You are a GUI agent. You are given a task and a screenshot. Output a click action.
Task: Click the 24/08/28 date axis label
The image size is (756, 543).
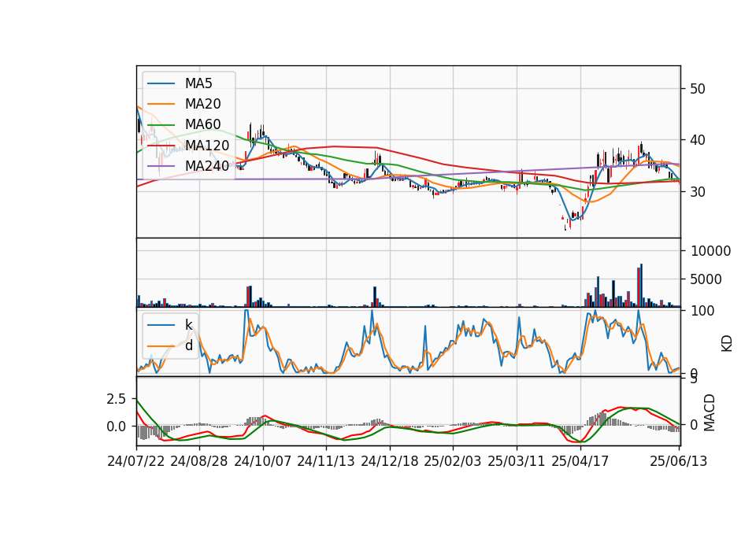click(199, 461)
